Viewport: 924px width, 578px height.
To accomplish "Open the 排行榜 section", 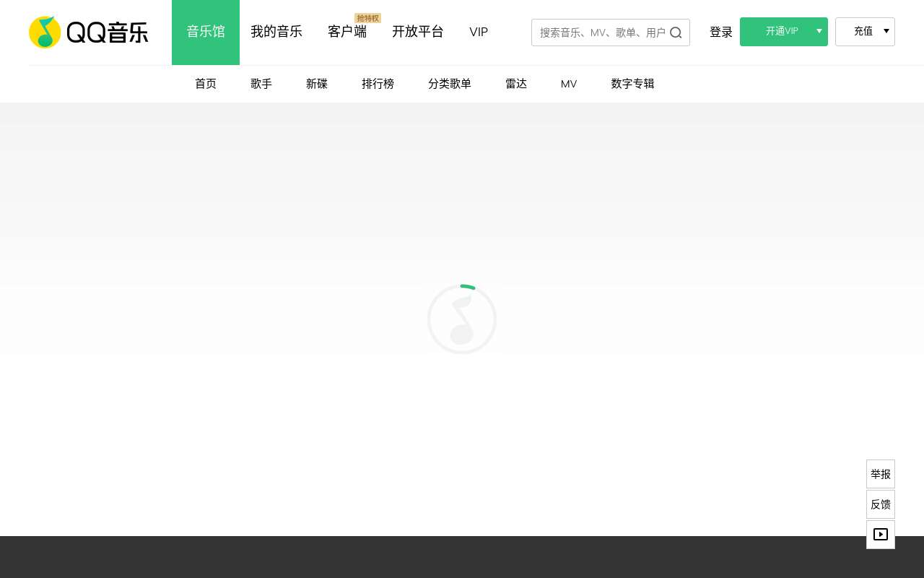I will [378, 84].
